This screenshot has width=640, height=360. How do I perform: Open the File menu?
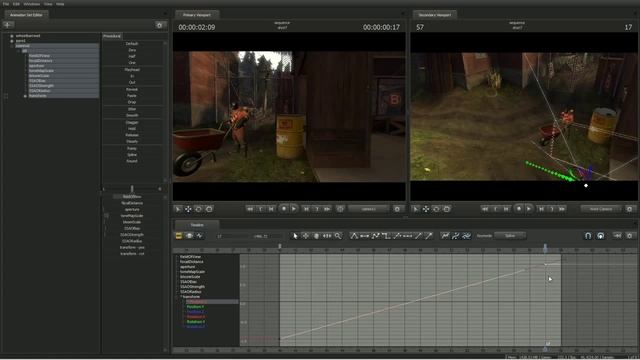pos(6,4)
